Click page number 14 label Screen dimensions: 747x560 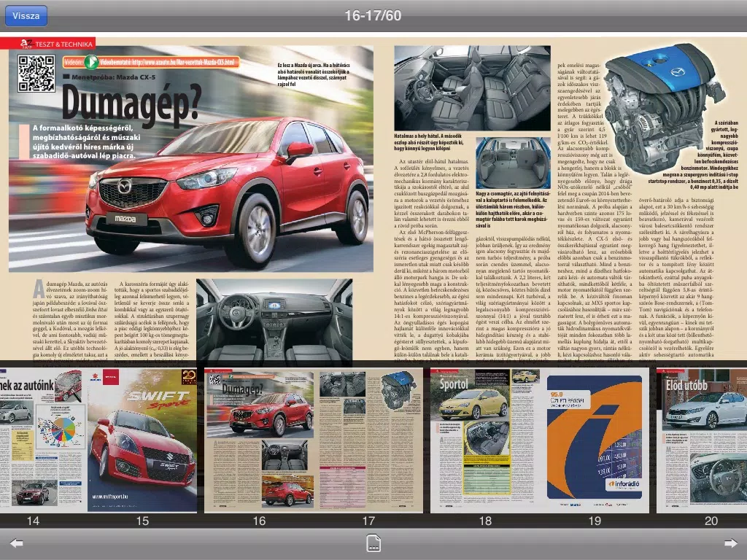pos(33,521)
